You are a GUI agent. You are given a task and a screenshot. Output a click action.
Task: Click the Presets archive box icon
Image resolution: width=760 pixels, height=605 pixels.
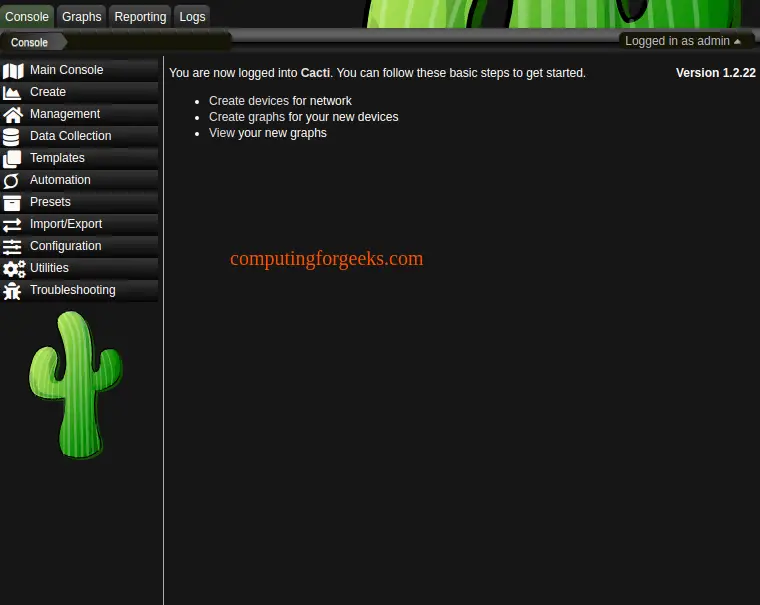click(x=12, y=203)
